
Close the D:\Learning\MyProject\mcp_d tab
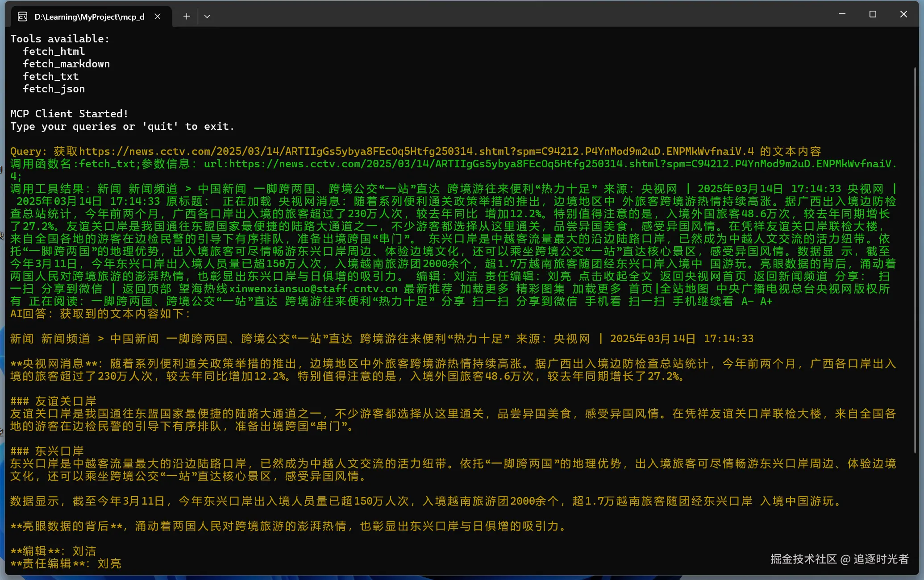[158, 17]
